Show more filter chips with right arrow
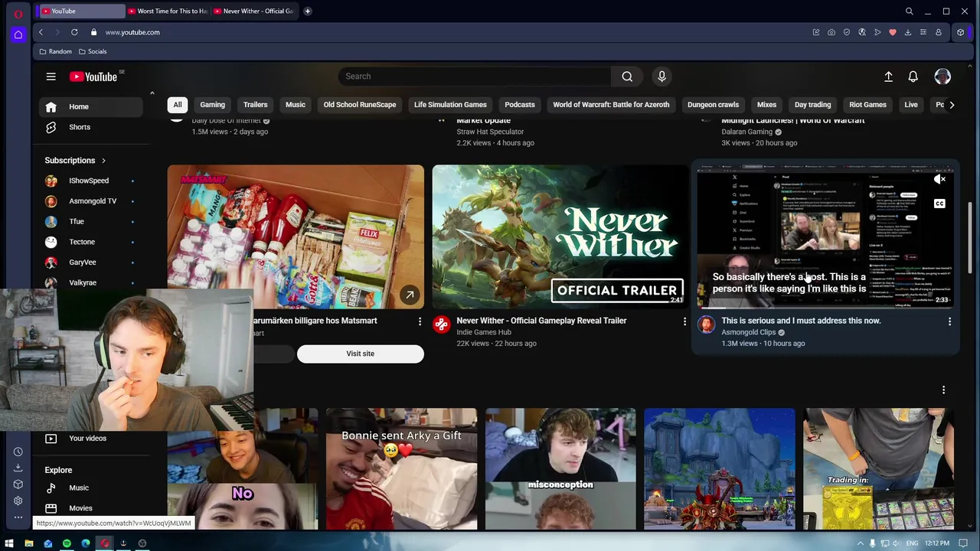The height and width of the screenshot is (551, 980). point(952,105)
